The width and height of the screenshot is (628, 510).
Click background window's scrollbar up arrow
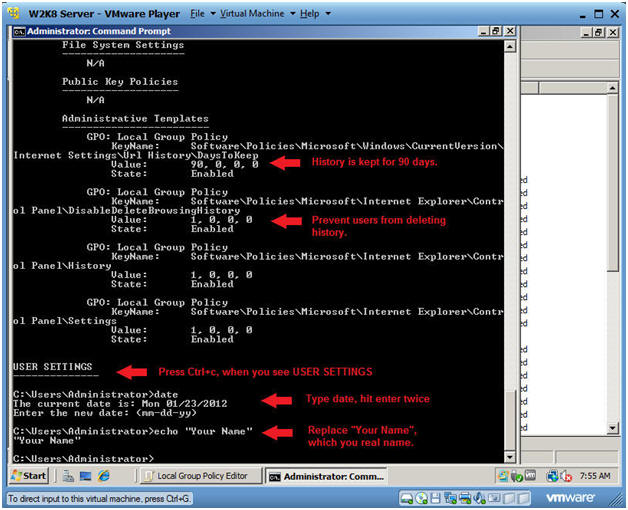pyautogui.click(x=612, y=88)
